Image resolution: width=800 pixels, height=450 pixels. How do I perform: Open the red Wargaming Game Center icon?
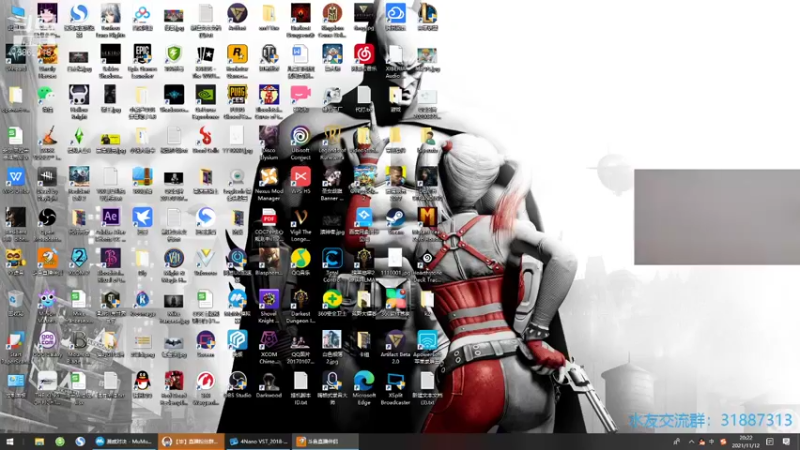(206, 381)
